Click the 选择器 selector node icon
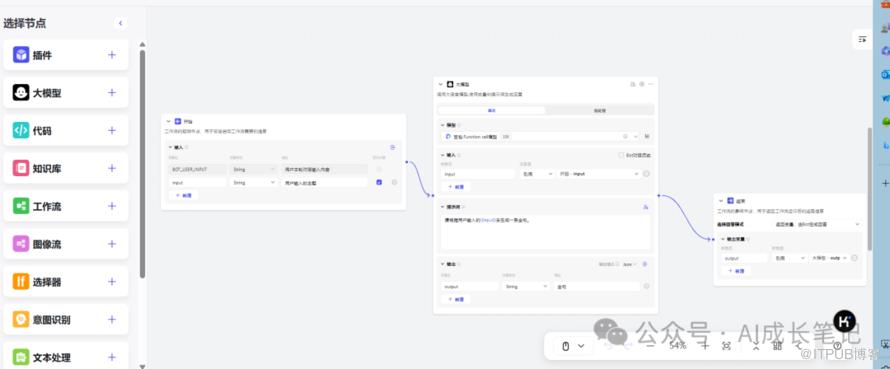The height and width of the screenshot is (369, 890). pos(21,282)
